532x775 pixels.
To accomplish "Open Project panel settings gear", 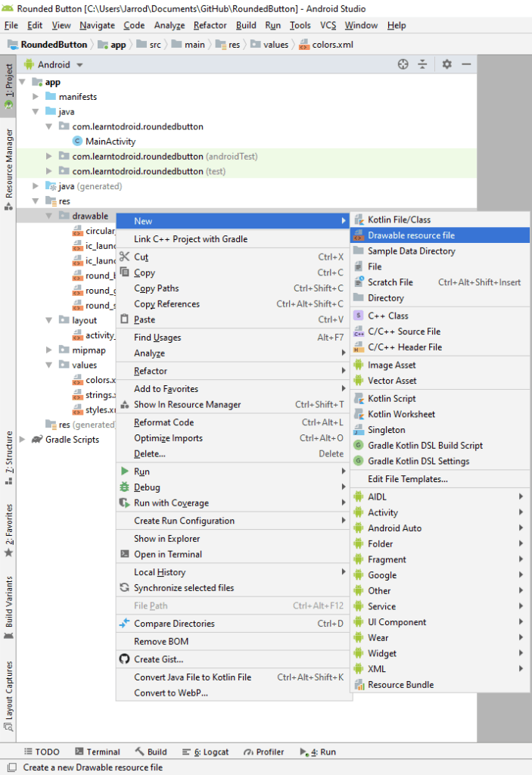I will [x=446, y=64].
